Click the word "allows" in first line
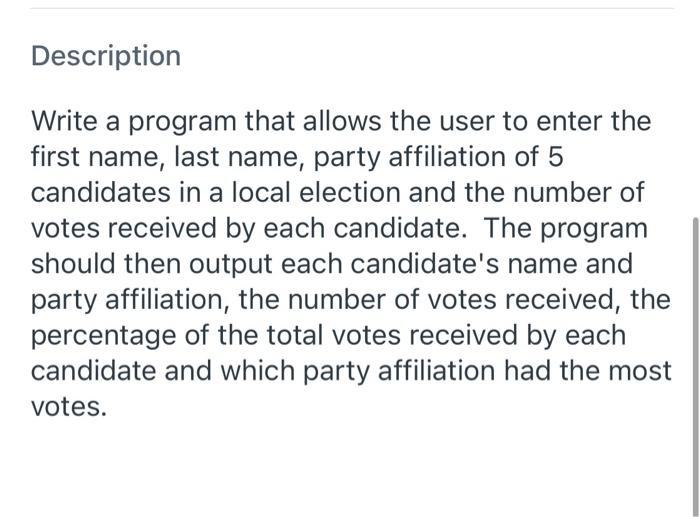Viewport: 700px width, 517px height. (342, 121)
